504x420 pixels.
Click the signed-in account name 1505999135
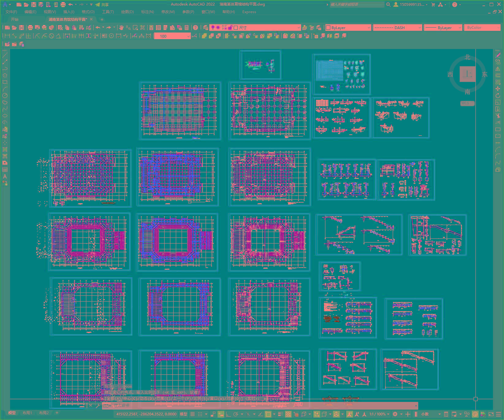point(412,5)
